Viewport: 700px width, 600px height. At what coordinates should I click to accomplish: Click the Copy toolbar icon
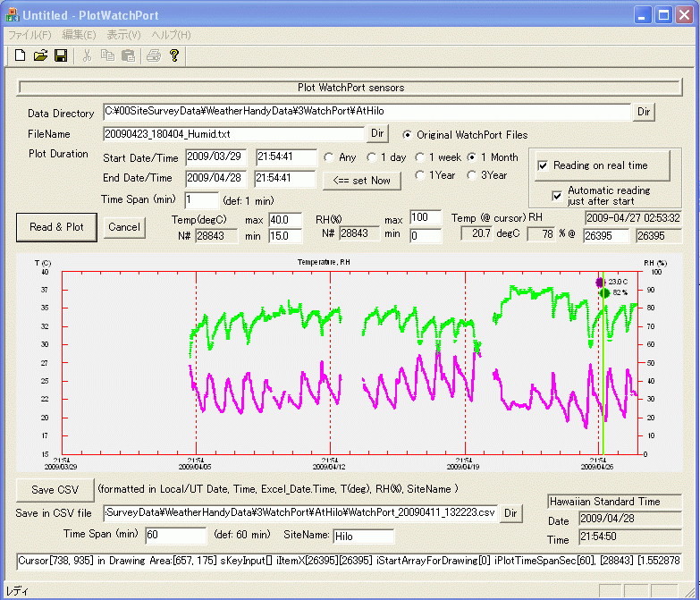pyautogui.click(x=107, y=55)
